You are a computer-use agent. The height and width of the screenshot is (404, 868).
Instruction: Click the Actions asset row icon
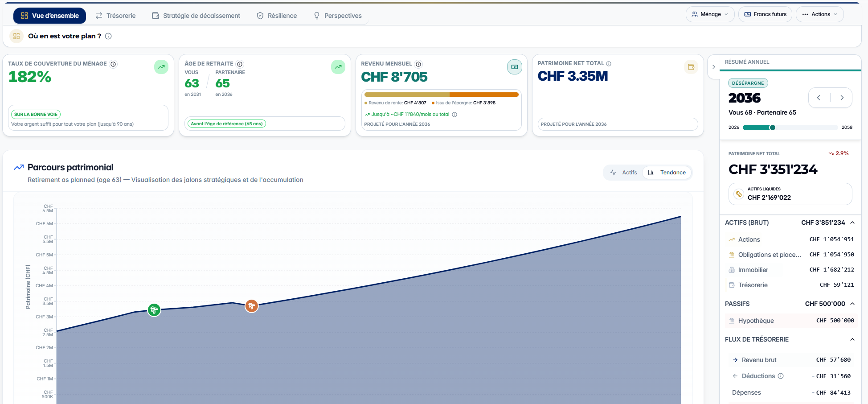(x=732, y=239)
